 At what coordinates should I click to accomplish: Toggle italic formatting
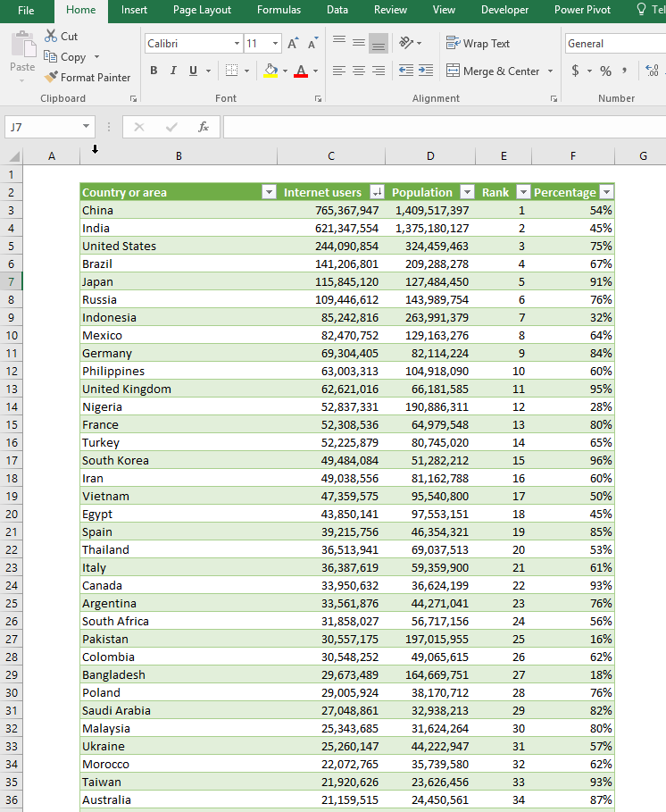coord(174,71)
